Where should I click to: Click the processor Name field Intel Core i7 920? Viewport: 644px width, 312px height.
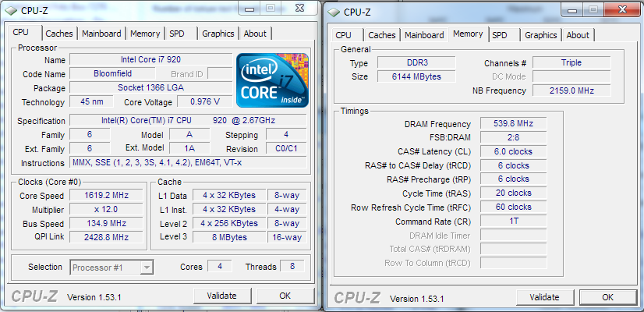[150, 59]
